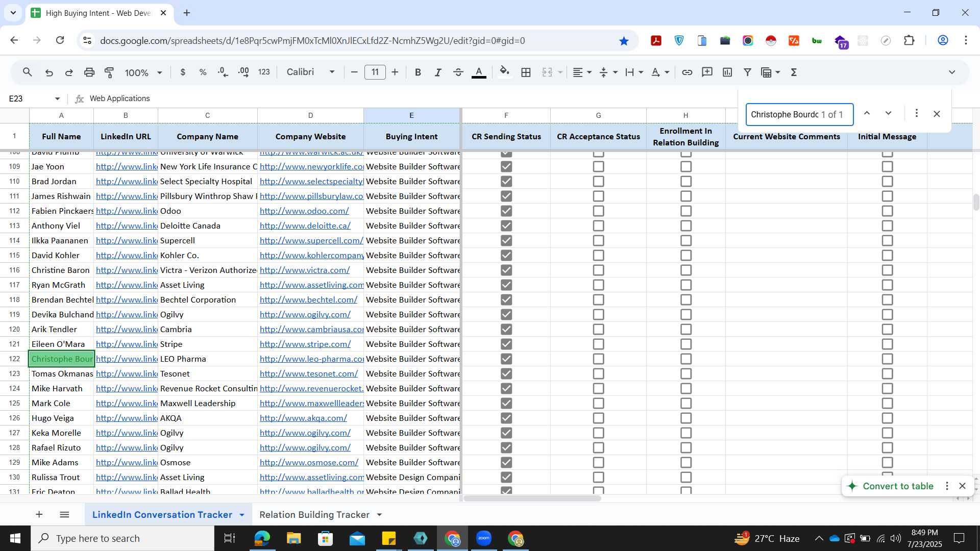Check CR Acceptance Status for Mike Adams
Image resolution: width=980 pixels, height=551 pixels.
tap(598, 462)
